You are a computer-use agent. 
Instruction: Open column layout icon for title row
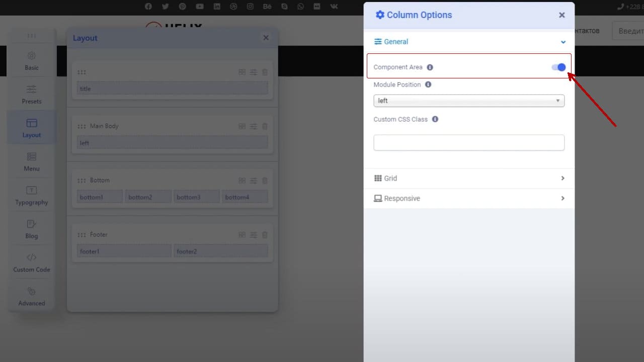tap(242, 72)
